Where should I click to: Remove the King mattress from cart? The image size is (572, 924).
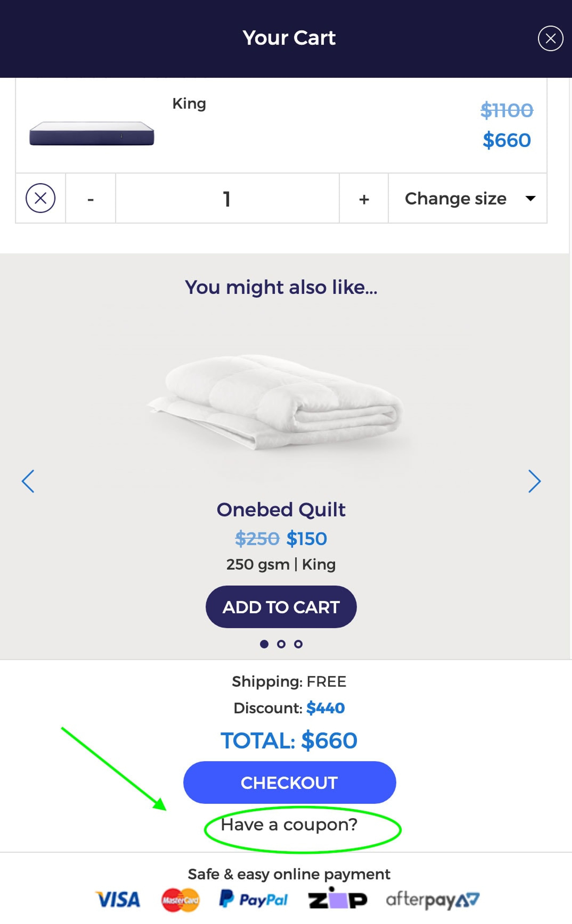[x=41, y=198]
